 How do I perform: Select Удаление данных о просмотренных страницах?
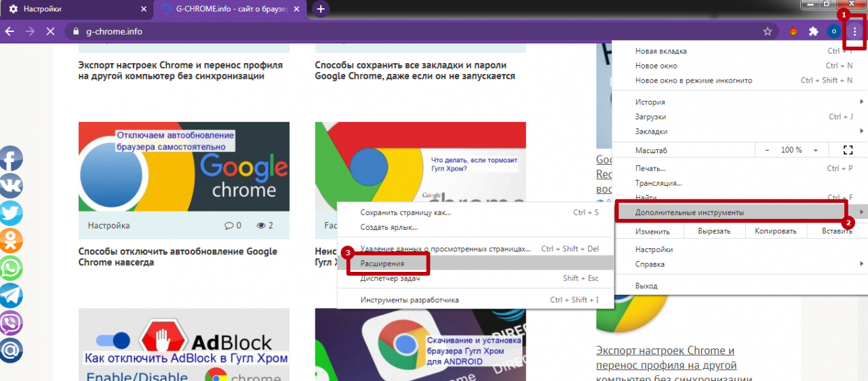475,249
